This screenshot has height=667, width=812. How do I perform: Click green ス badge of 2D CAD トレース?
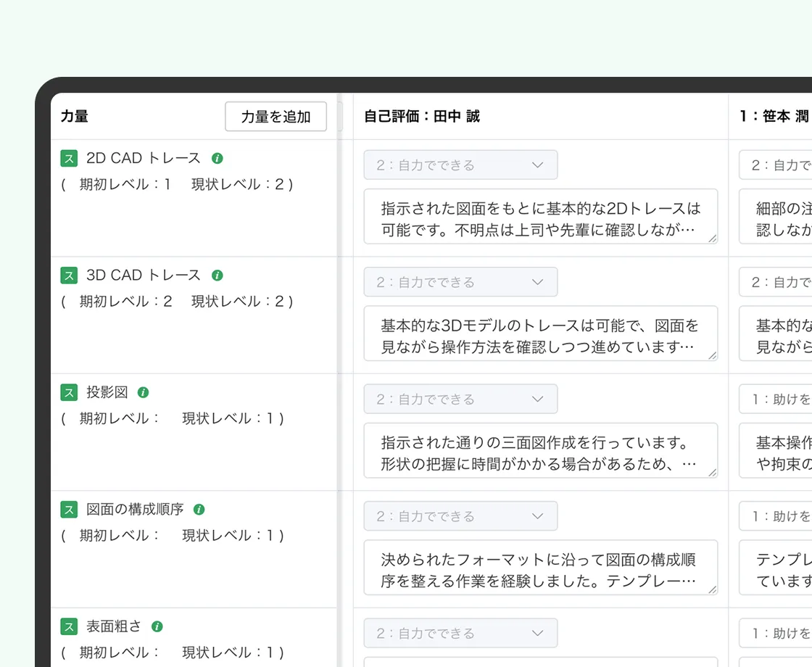coord(69,159)
